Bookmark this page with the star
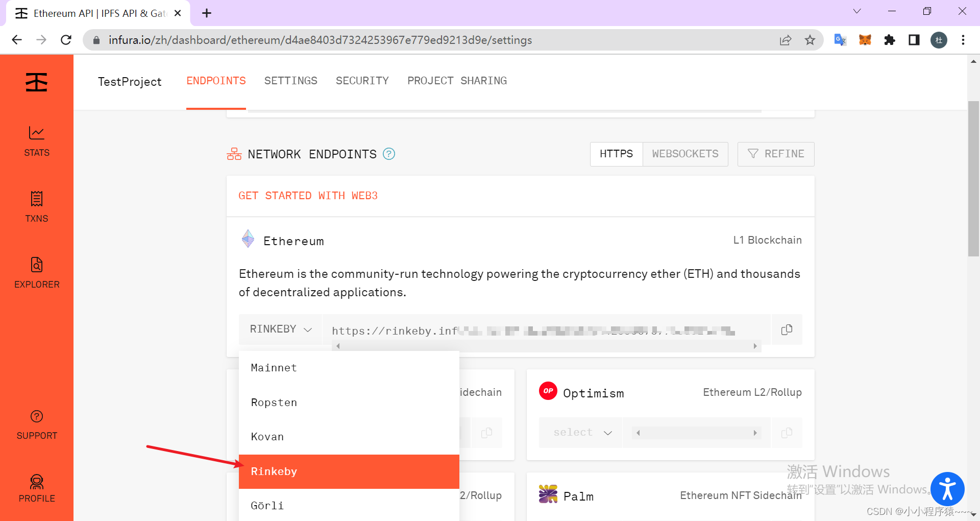 [x=810, y=40]
